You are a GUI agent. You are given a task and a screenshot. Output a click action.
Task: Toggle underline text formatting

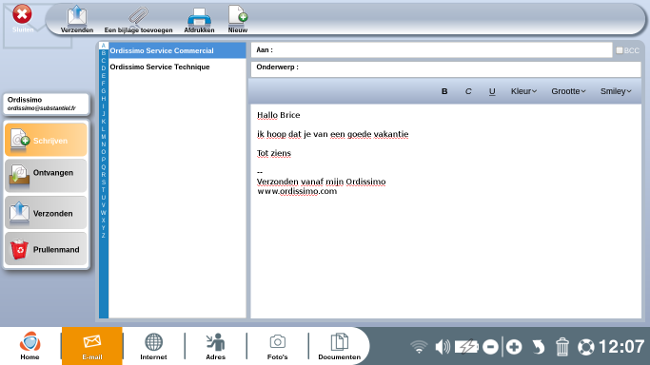pos(492,91)
